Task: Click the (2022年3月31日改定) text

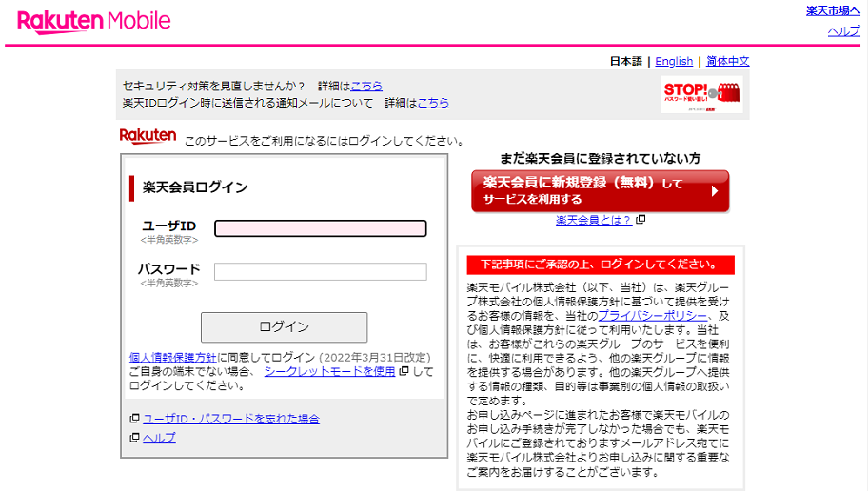Action: click(x=375, y=357)
